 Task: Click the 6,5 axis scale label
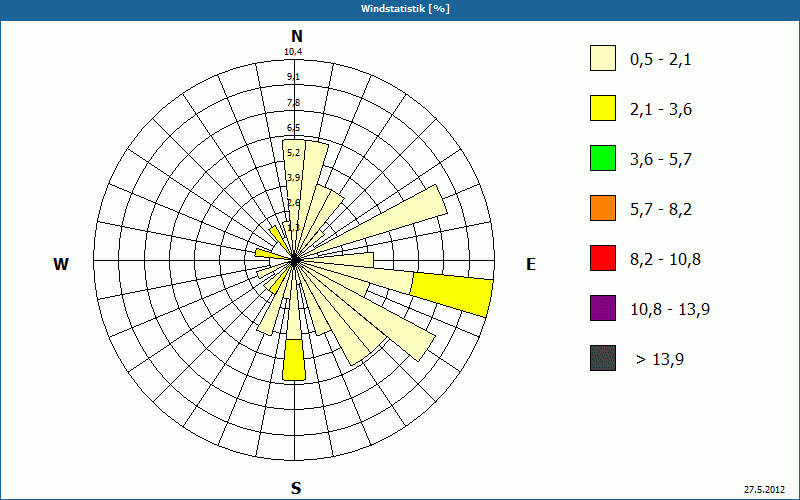[293, 128]
